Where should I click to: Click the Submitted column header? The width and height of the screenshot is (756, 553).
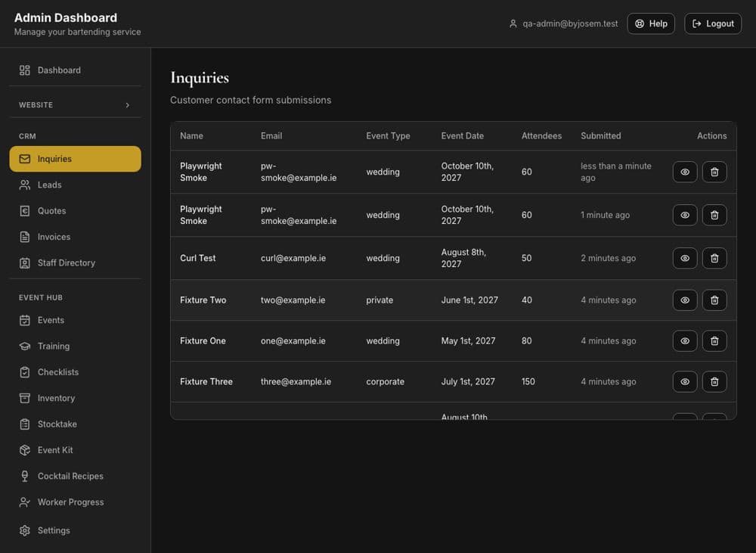coord(600,136)
